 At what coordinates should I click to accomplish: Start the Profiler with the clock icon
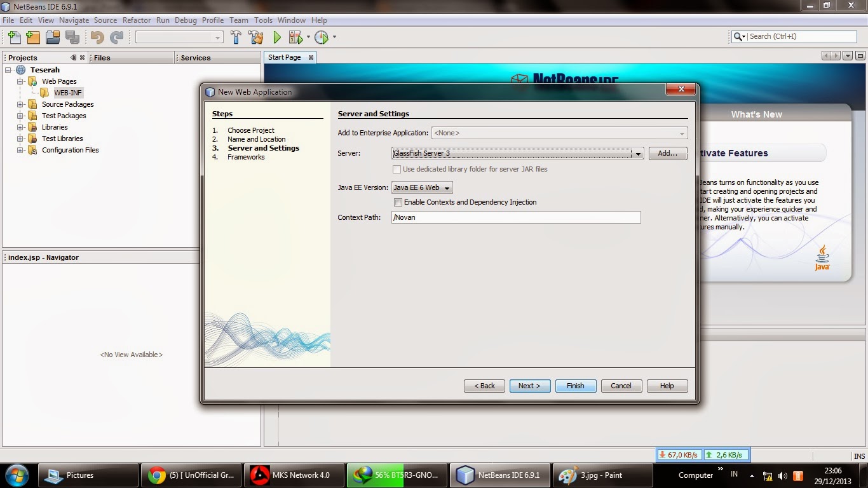(320, 37)
